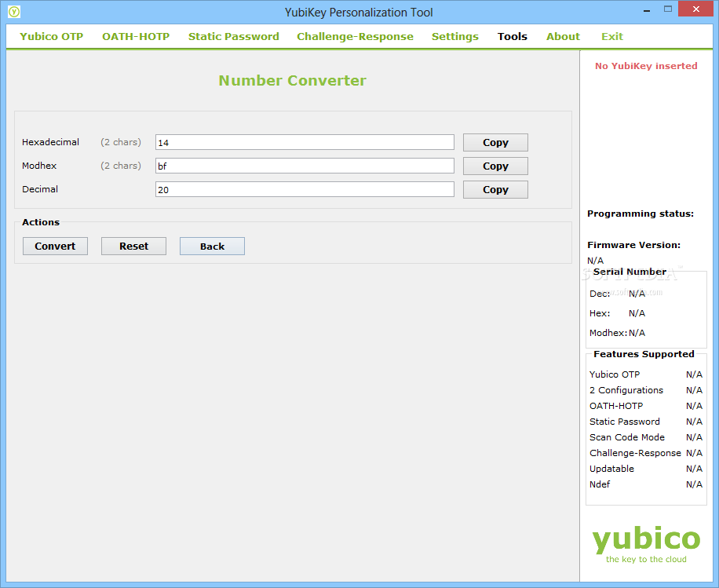Click the Convert button
Image resolution: width=719 pixels, height=588 pixels.
coord(55,247)
